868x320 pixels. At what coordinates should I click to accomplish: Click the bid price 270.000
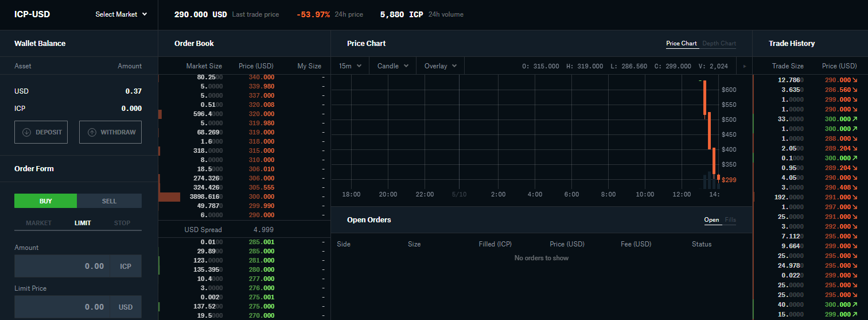pos(262,315)
